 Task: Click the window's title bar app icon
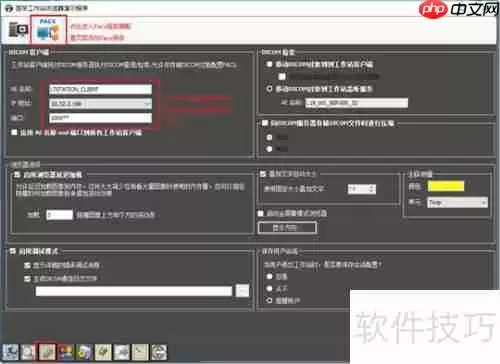tap(9, 8)
